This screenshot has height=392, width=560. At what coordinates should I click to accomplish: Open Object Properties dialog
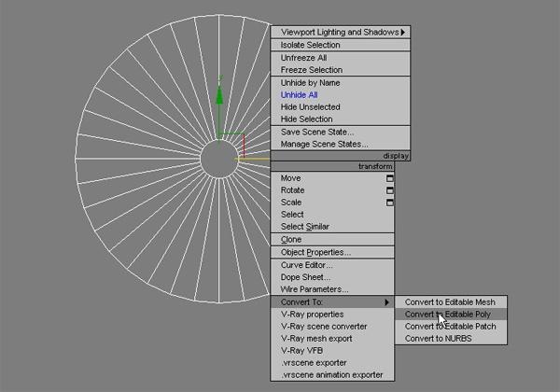click(x=315, y=252)
